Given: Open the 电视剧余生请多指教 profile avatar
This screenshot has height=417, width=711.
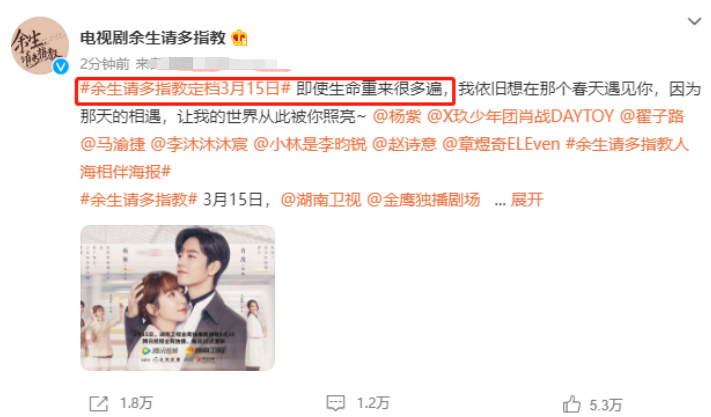Looking at the screenshot, I should 40,45.
